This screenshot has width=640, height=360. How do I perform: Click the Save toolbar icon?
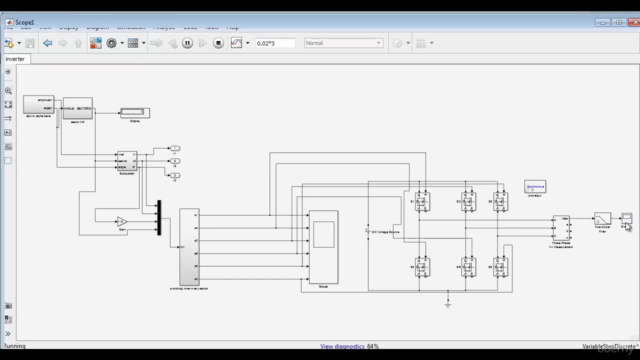[30, 43]
